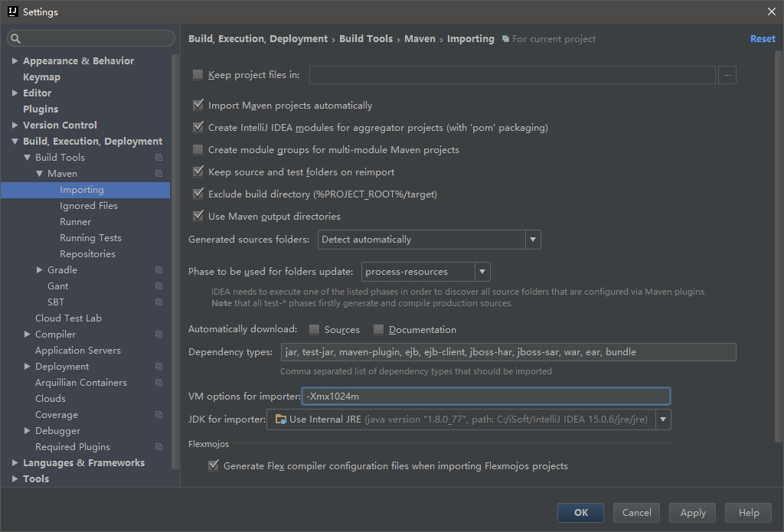Screen dimensions: 784x532
Task: Click VM options for importer field
Action: 486,396
